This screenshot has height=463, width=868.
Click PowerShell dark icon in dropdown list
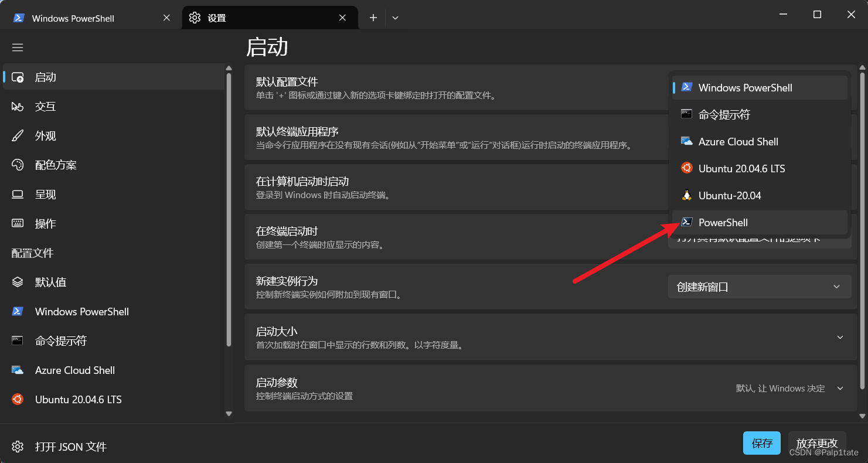(686, 222)
